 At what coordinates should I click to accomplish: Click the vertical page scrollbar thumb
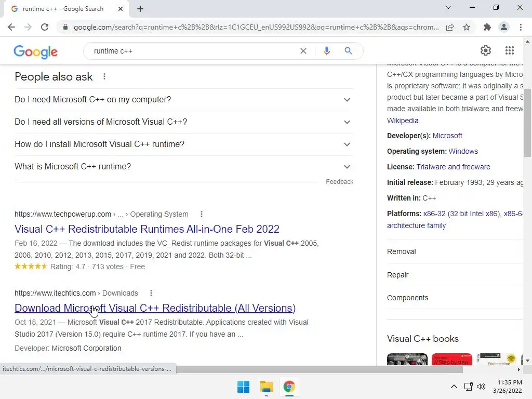click(x=527, y=122)
